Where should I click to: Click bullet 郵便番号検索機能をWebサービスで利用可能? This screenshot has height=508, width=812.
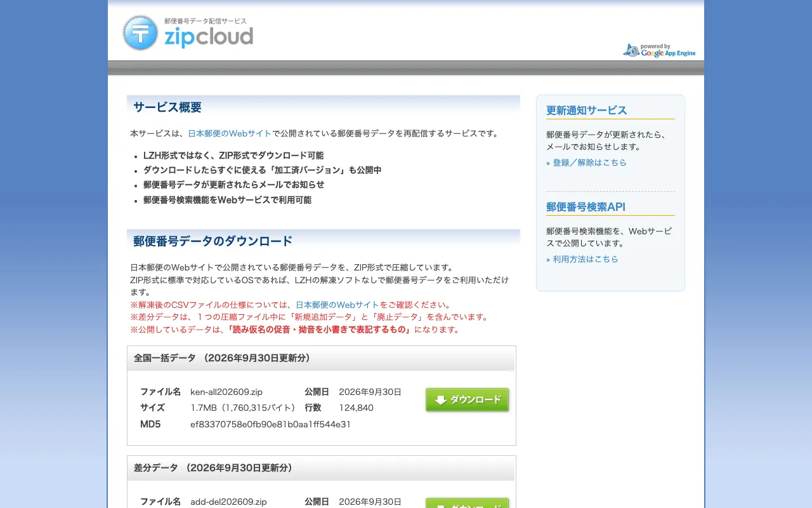[x=227, y=200]
